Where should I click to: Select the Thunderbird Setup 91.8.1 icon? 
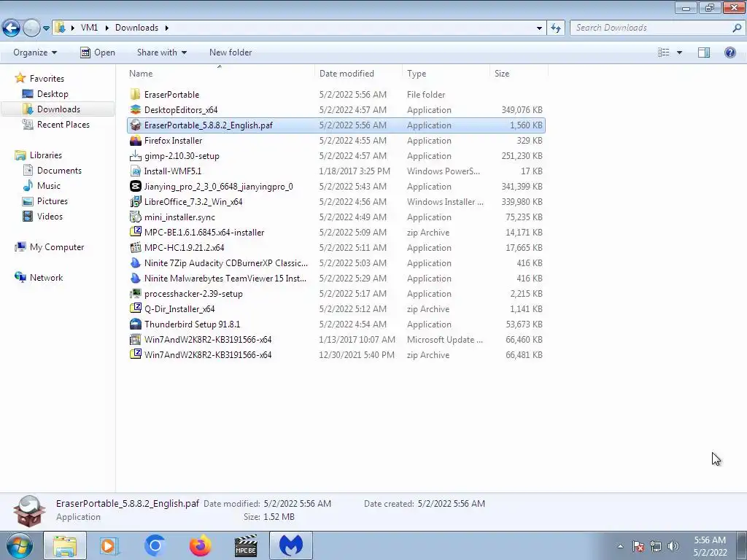[135, 324]
